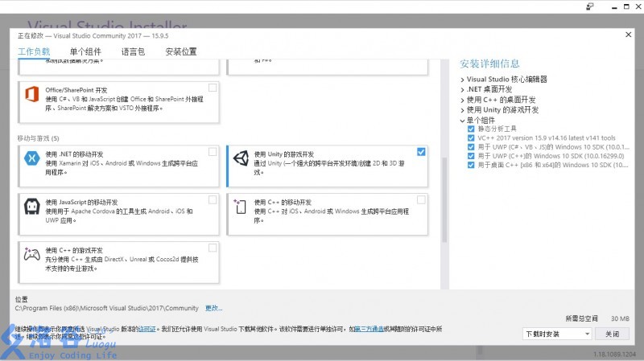644x361 pixels.
Task: Select the Office/SharePoint 开发 workload card
Action: pyautogui.click(x=118, y=102)
